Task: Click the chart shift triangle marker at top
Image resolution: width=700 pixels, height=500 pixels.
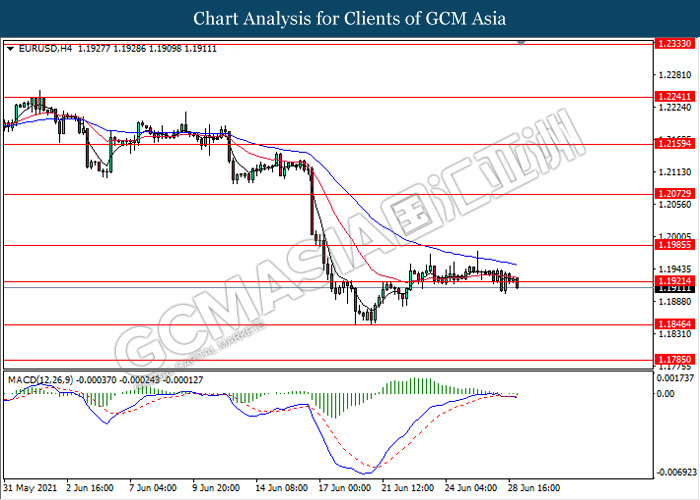Action: click(x=521, y=43)
